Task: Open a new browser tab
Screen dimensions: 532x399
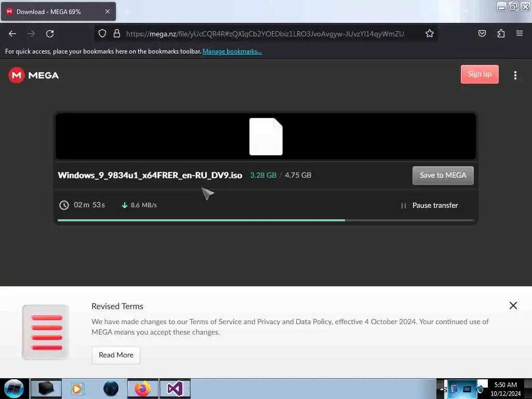Action: click(127, 11)
